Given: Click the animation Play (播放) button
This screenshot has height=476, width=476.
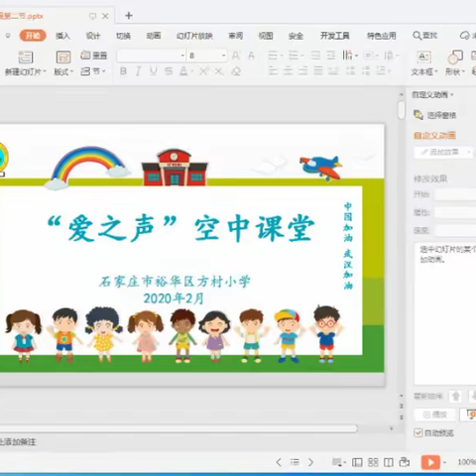Looking at the screenshot, I should click(435, 415).
